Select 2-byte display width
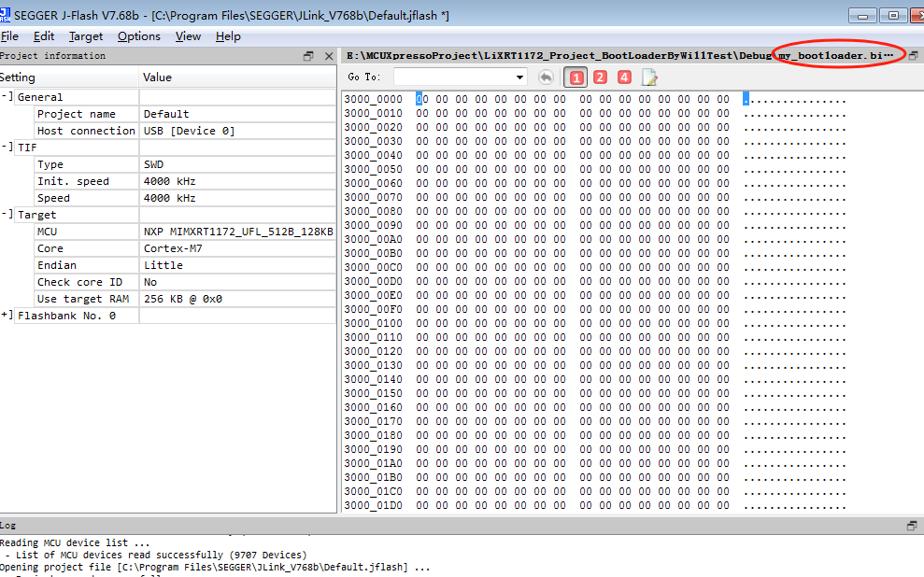This screenshot has width=924, height=577. (x=599, y=77)
